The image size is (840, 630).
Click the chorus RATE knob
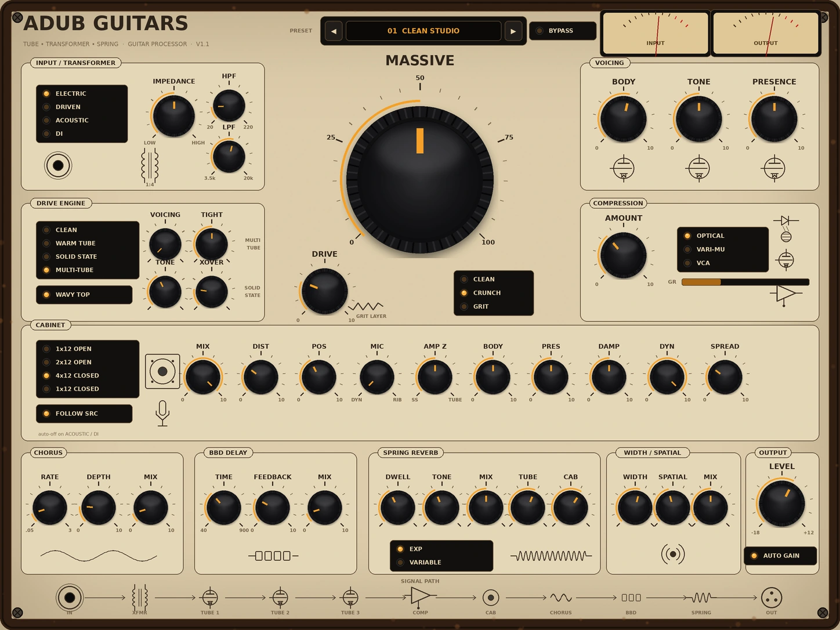(x=50, y=508)
